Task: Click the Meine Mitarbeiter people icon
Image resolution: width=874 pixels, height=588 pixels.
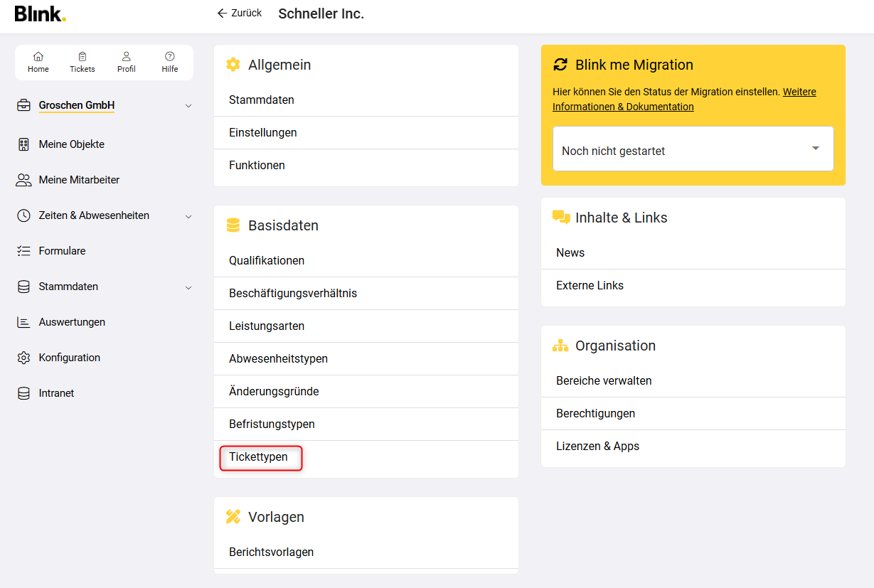Action: click(23, 180)
